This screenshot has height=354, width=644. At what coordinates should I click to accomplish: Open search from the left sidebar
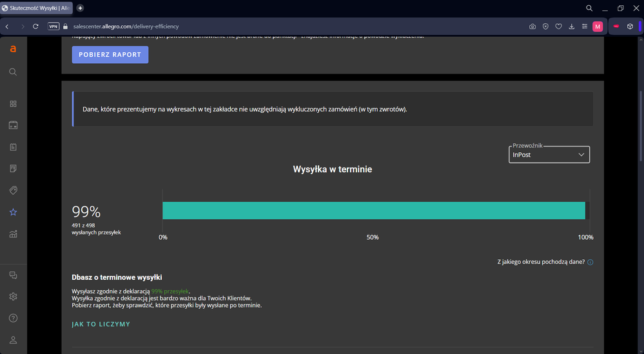(13, 72)
